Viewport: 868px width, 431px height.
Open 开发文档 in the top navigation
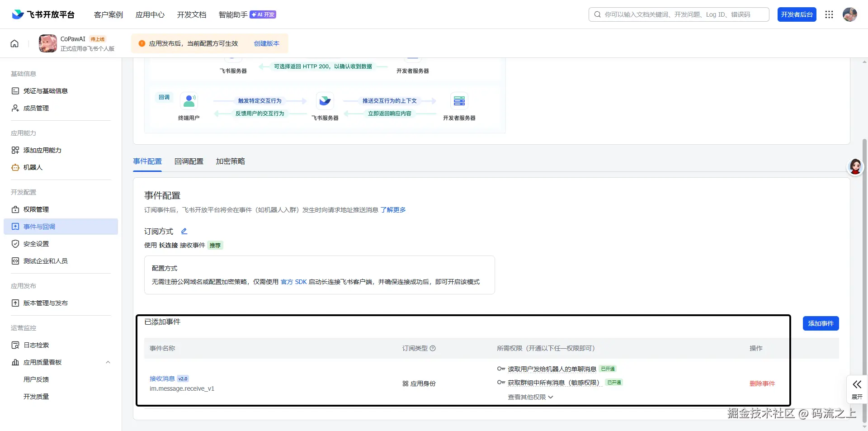192,14
